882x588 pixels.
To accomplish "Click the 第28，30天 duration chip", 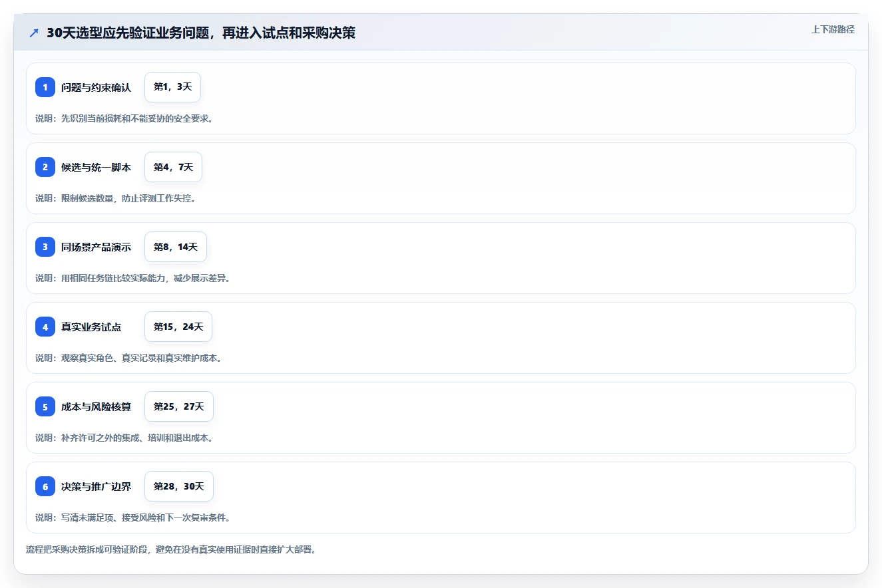I will pyautogui.click(x=179, y=486).
